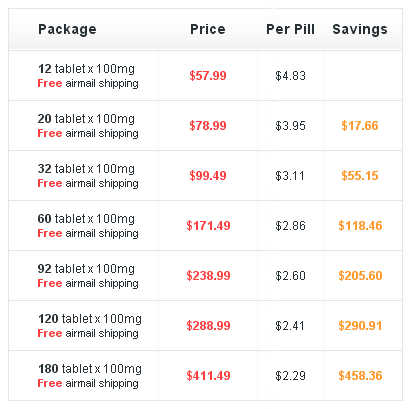Image resolution: width=410 pixels, height=409 pixels.
Task: Click the $288.99 price
Action: (x=208, y=326)
